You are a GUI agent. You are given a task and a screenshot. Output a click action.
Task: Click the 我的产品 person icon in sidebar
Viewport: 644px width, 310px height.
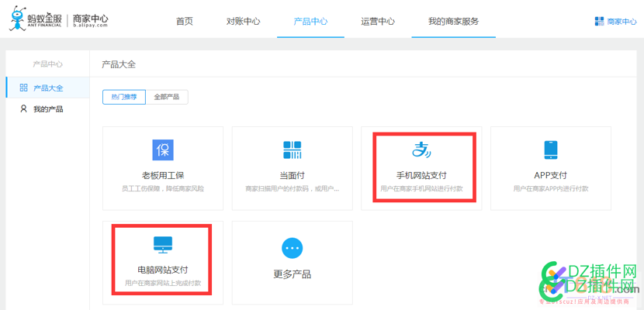click(24, 109)
